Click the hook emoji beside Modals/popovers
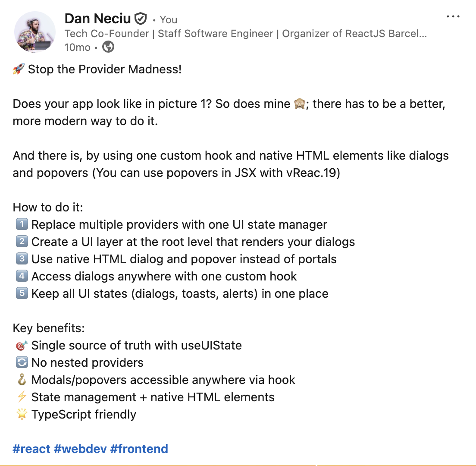 pos(21,380)
